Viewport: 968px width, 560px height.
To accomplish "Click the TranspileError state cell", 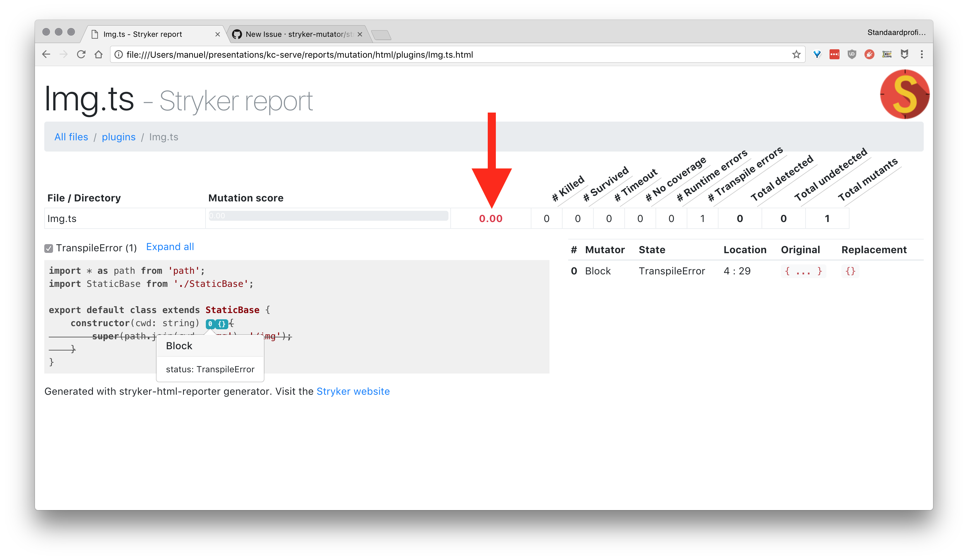I will 672,271.
